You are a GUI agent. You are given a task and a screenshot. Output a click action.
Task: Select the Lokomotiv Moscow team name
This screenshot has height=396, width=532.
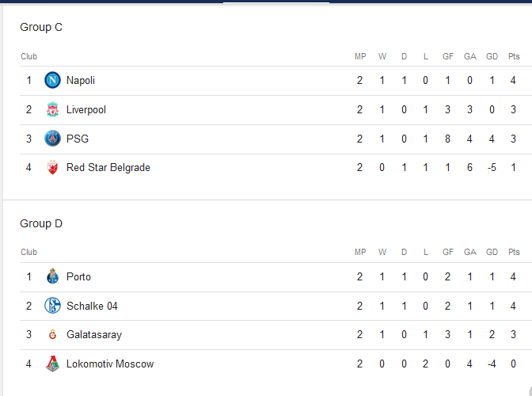(x=110, y=364)
